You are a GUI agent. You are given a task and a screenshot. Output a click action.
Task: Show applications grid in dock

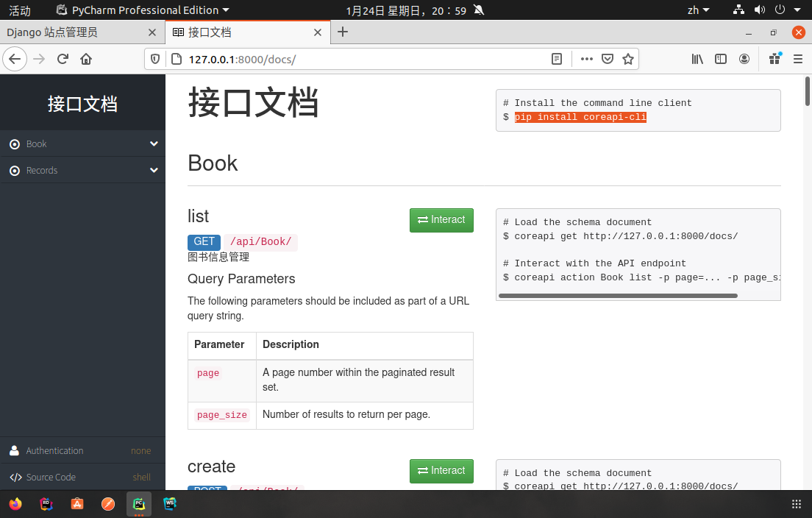click(x=797, y=504)
